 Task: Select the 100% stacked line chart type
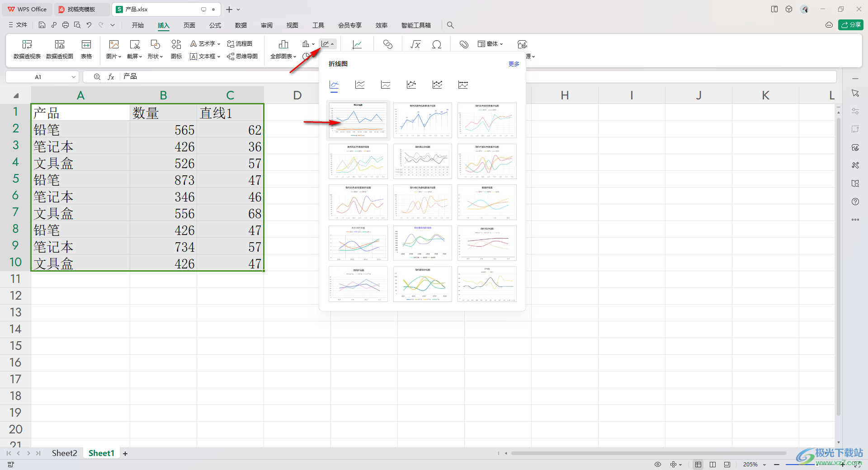click(x=386, y=85)
